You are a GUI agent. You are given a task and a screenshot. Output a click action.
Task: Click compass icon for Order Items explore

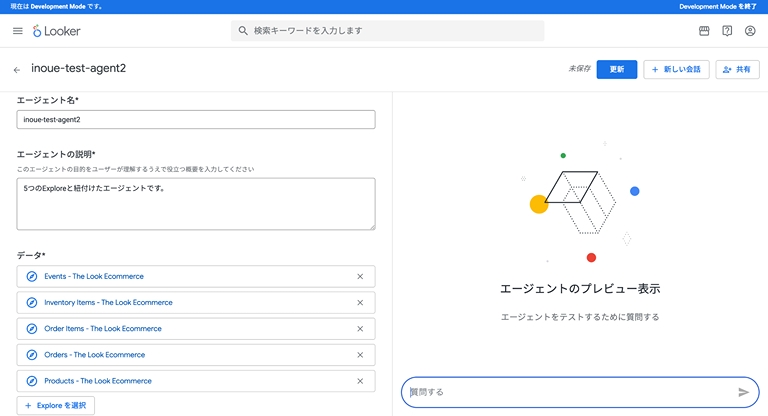tap(32, 329)
